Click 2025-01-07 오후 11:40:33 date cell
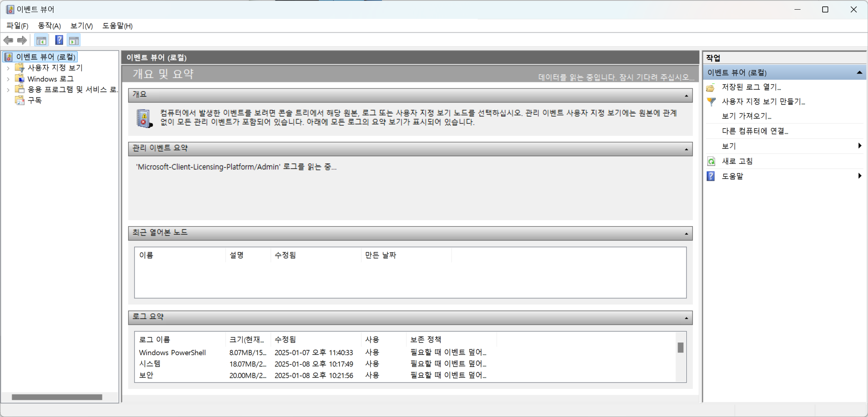 pos(314,352)
